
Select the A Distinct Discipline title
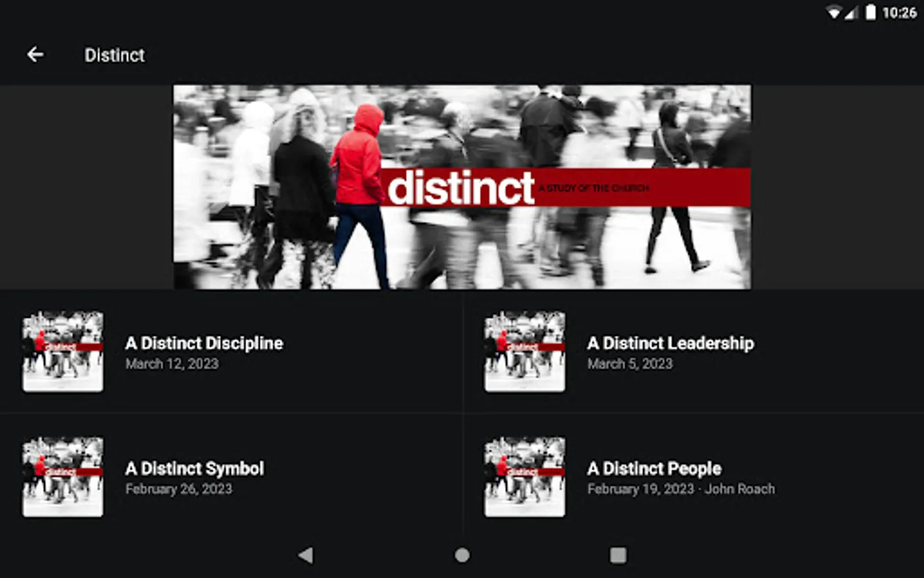[x=204, y=343]
